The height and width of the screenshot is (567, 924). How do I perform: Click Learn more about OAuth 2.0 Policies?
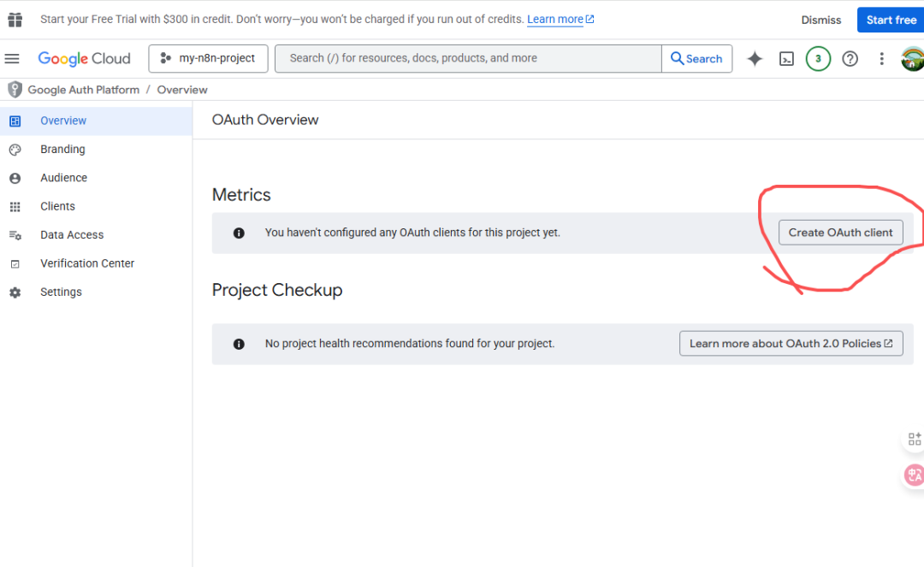click(x=791, y=344)
